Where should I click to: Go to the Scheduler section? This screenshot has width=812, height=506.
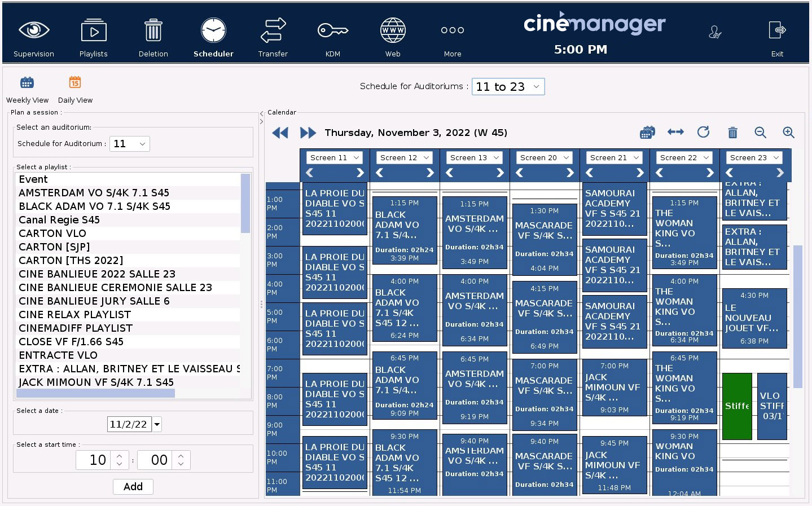pyautogui.click(x=213, y=36)
